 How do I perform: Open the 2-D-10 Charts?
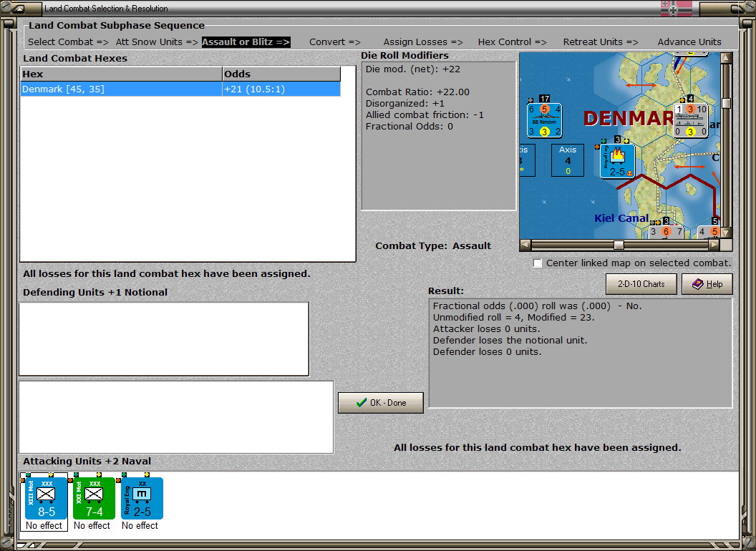click(641, 284)
